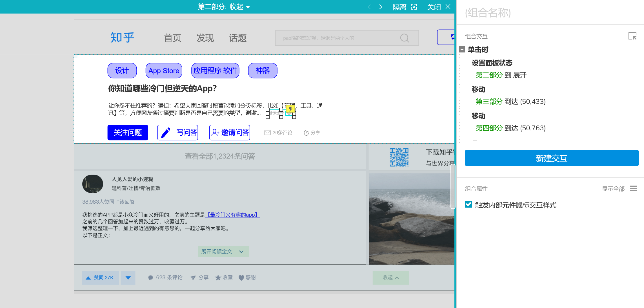Click the downvote triangle button
This screenshot has height=308, width=644.
(x=128, y=278)
